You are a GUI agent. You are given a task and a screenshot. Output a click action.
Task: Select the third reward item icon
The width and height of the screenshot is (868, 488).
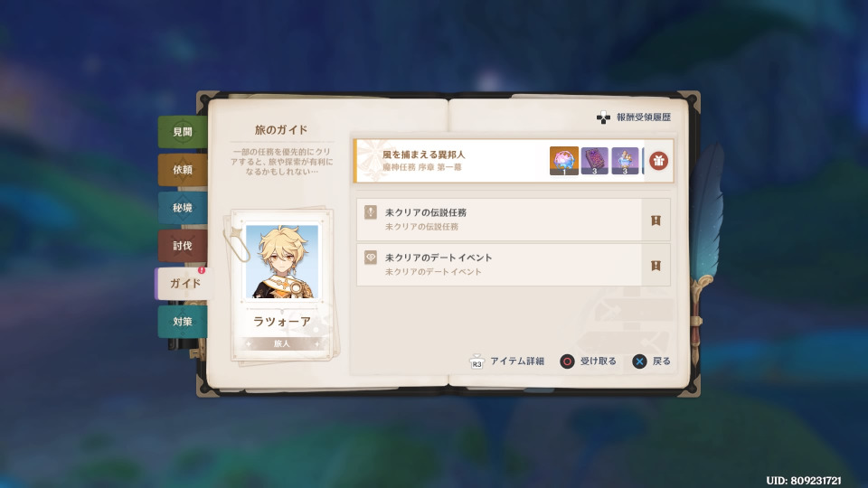click(625, 161)
